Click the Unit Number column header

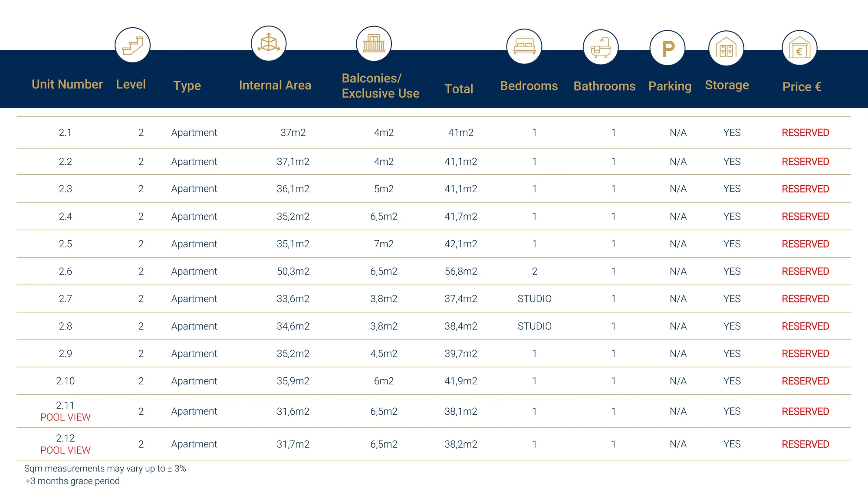[x=67, y=84]
